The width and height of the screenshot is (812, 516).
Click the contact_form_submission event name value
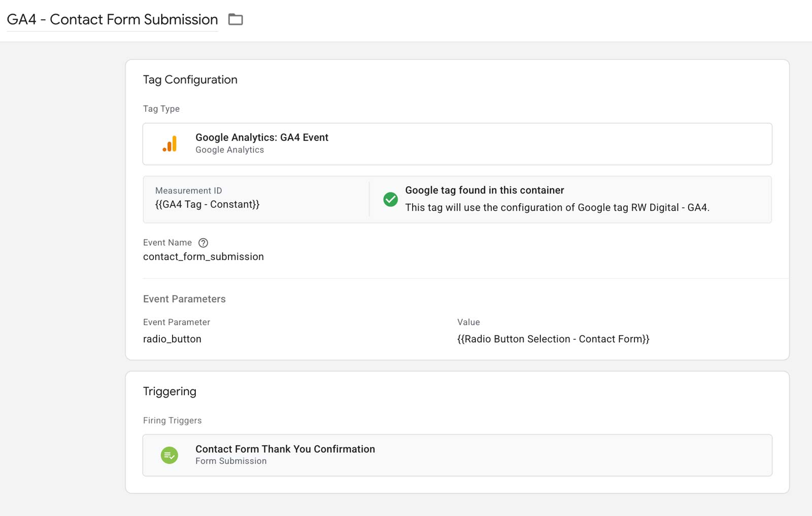click(x=204, y=256)
